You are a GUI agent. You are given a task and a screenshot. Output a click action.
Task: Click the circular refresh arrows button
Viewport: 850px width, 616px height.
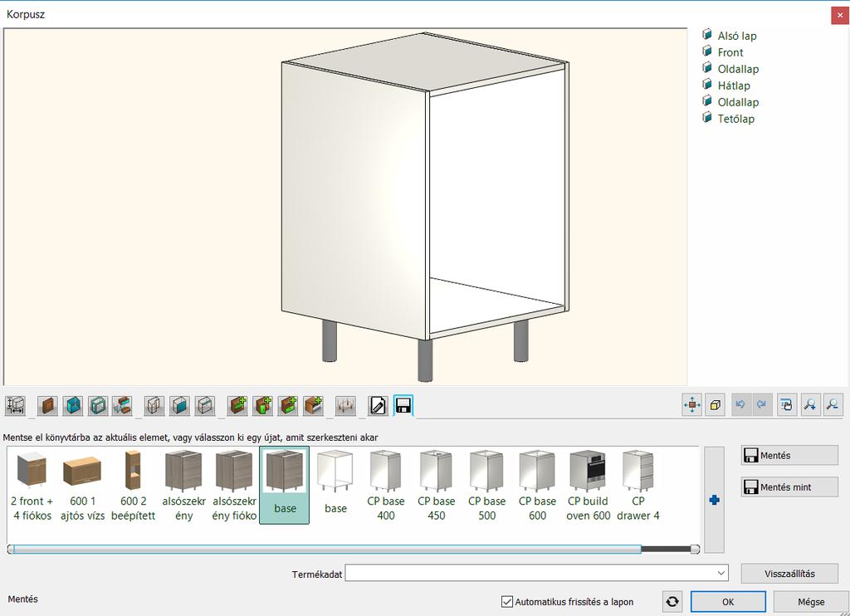click(x=672, y=601)
